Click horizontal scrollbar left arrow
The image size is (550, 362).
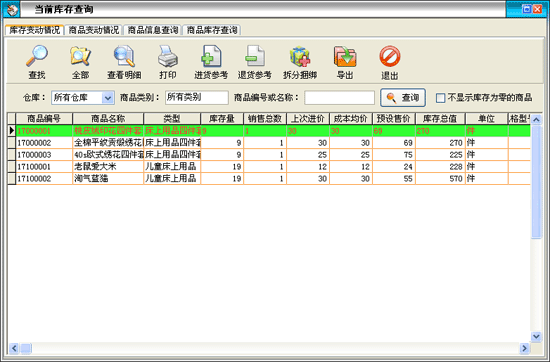(14, 348)
